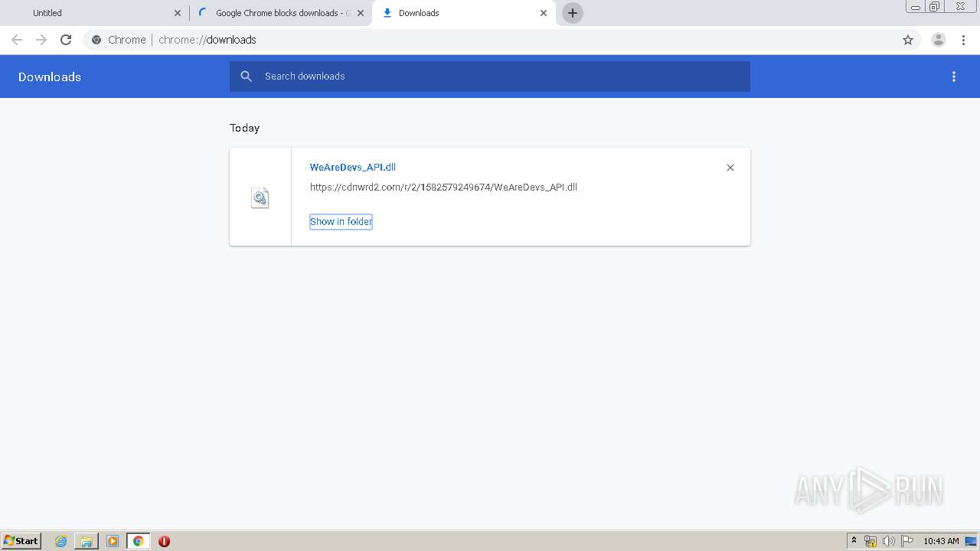The width and height of the screenshot is (980, 551).
Task: Close the Untitled tab
Action: 178,13
